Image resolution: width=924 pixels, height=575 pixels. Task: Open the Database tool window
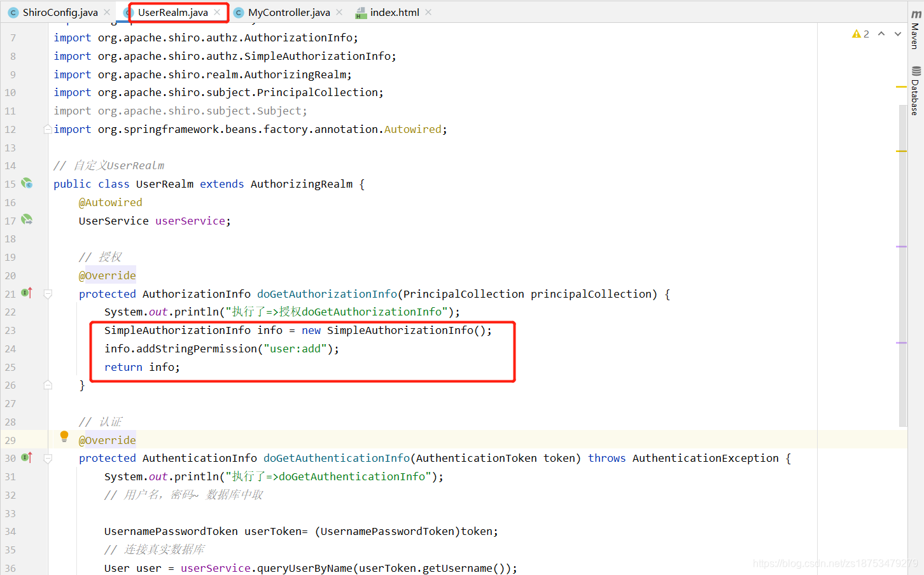click(x=916, y=90)
